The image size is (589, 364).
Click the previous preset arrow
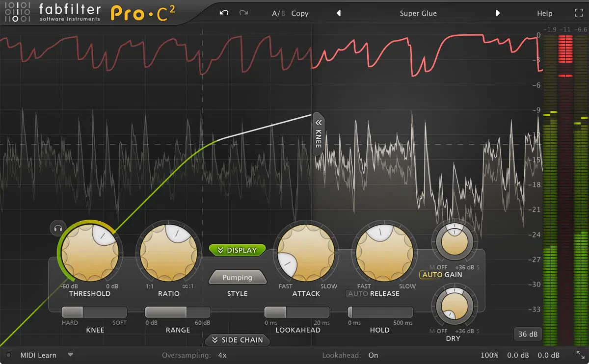(x=339, y=13)
